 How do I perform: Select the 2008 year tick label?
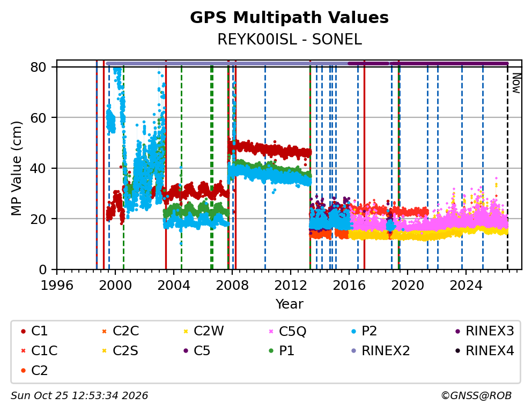(x=232, y=286)
